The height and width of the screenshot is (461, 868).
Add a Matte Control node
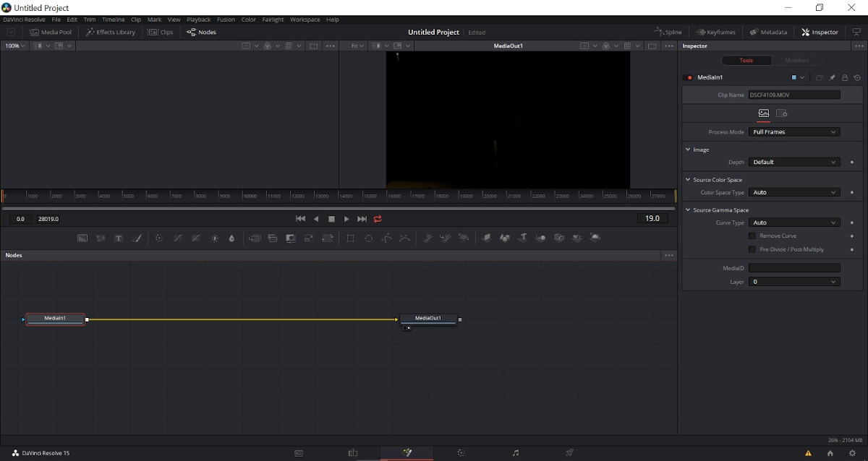point(291,238)
